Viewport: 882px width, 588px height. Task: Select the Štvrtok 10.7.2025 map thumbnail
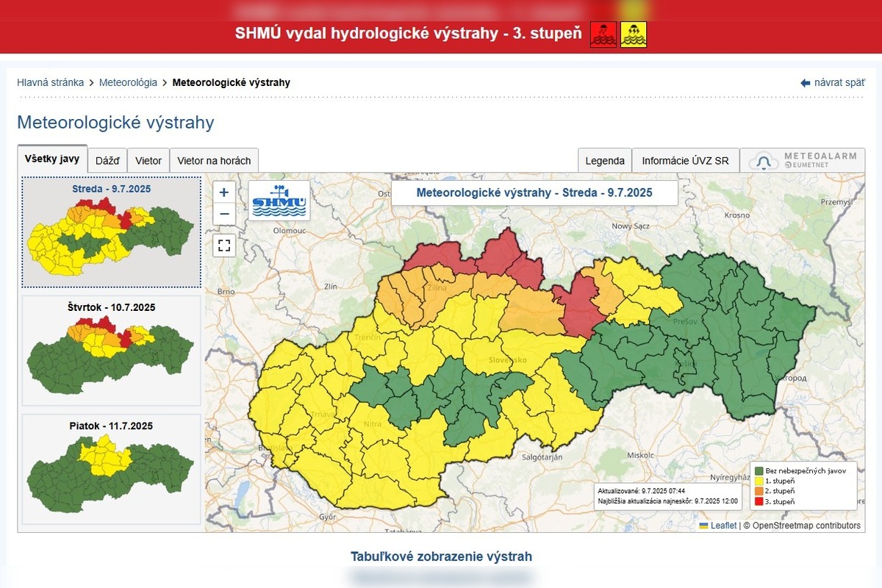click(x=111, y=351)
